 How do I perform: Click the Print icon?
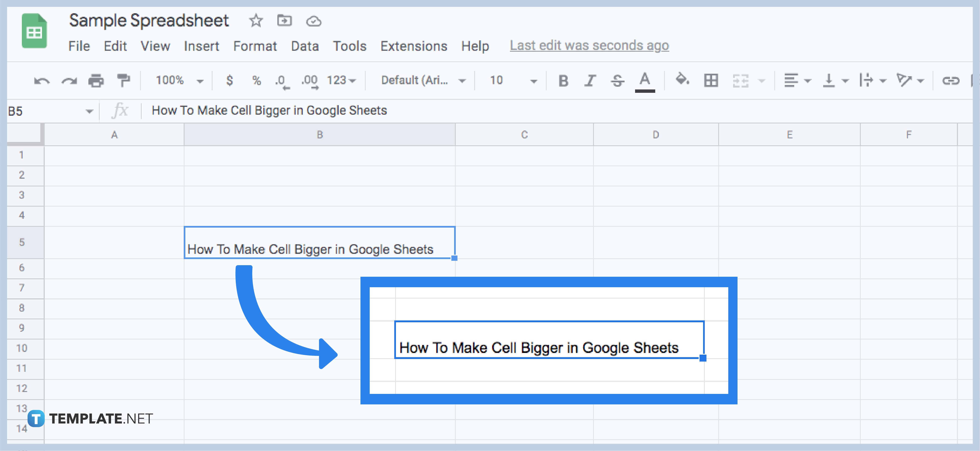click(96, 80)
